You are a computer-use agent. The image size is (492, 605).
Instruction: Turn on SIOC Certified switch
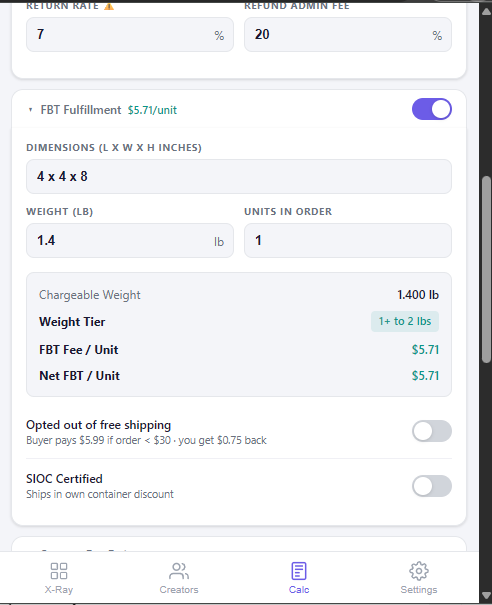pos(432,486)
